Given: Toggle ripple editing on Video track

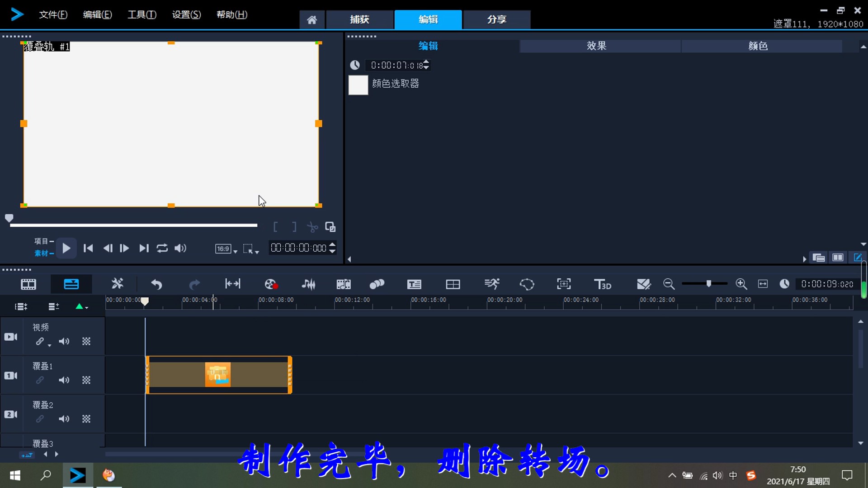Looking at the screenshot, I should [40, 342].
